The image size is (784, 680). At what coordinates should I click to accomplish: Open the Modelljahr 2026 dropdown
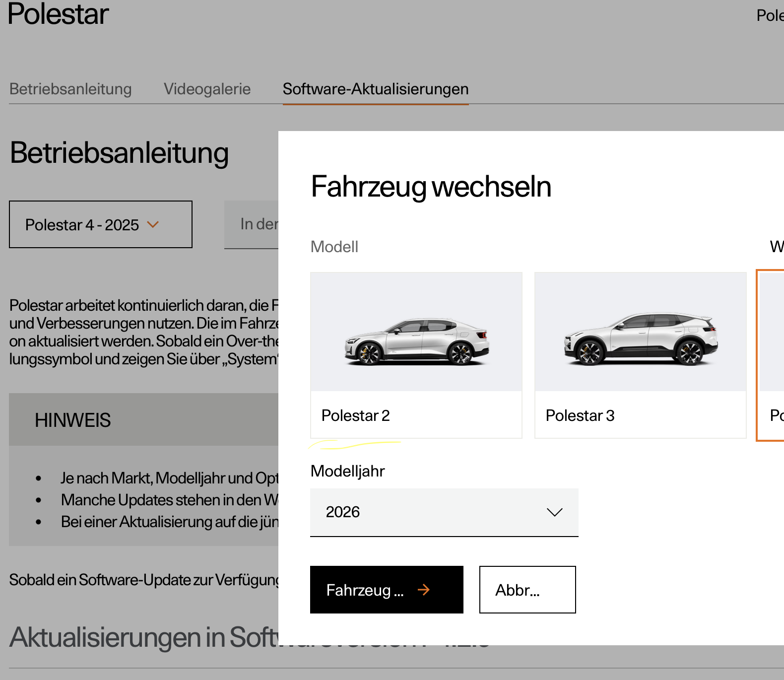tap(444, 512)
